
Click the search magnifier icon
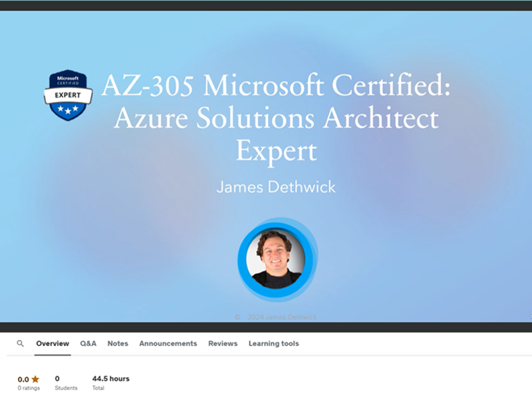21,344
